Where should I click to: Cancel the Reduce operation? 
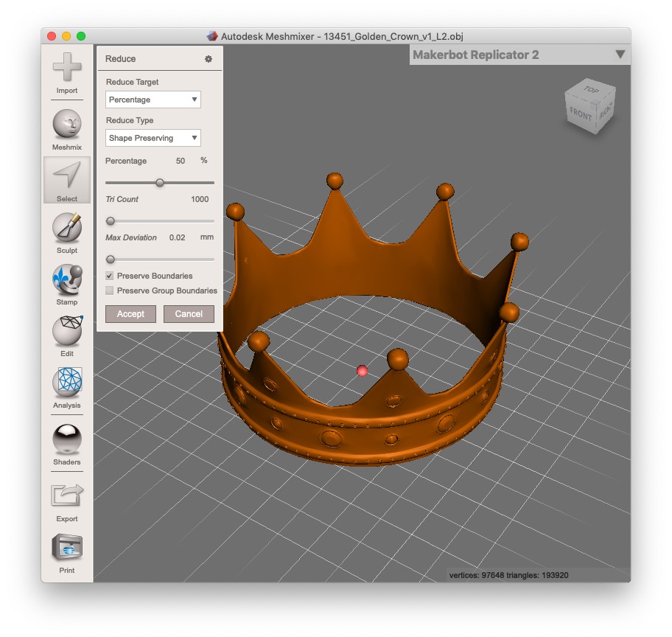(189, 313)
